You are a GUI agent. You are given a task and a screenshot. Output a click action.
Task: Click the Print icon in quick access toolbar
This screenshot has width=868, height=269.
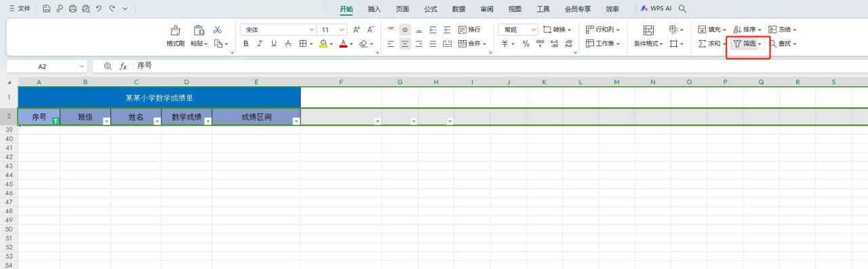pos(73,9)
